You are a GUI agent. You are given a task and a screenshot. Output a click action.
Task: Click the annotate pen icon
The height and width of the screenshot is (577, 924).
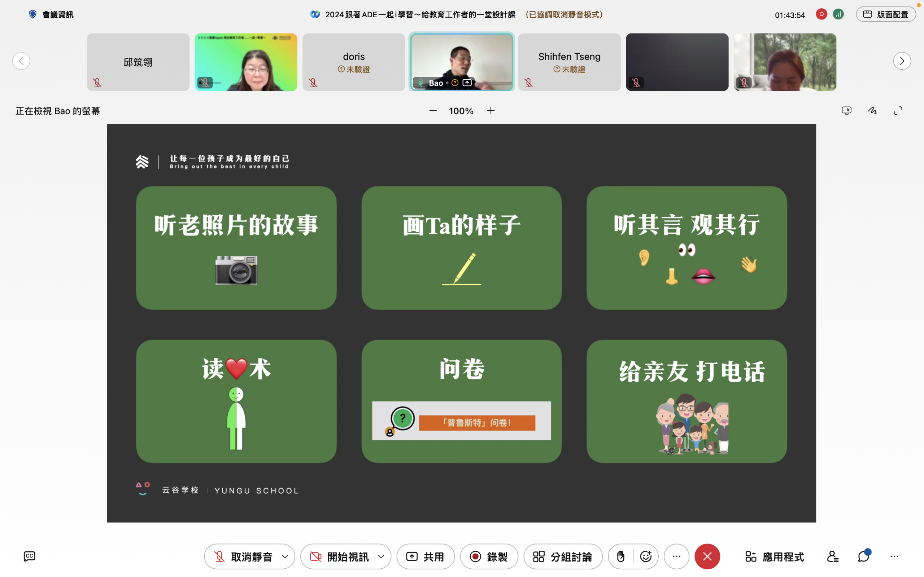point(872,111)
